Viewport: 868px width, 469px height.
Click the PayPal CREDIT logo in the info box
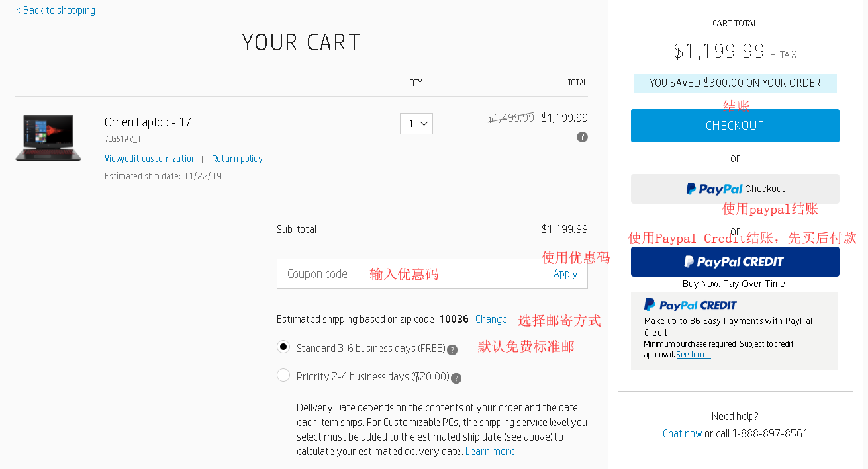click(x=691, y=305)
